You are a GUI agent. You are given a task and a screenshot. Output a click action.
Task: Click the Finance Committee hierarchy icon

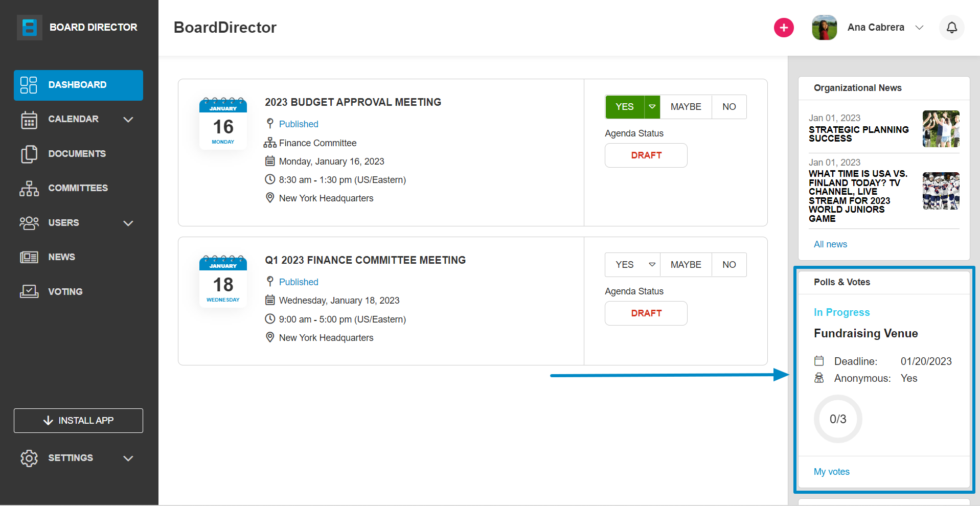point(270,143)
